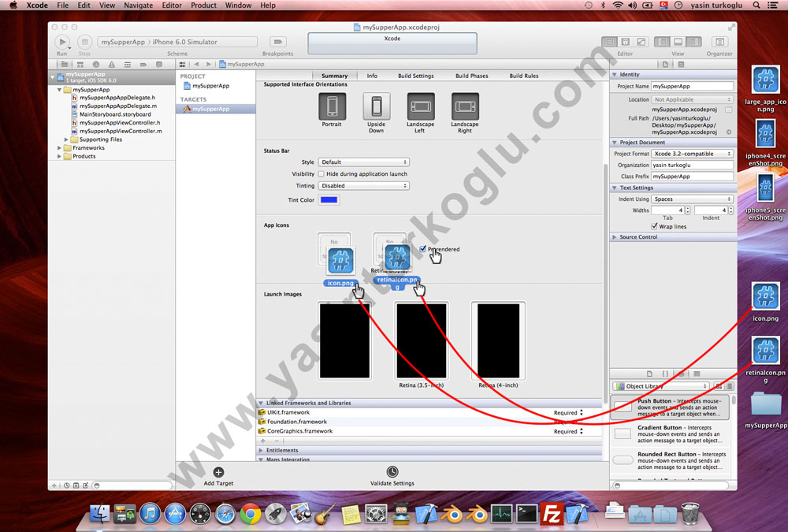Open the Editor menu in menu bar
This screenshot has height=532, width=788.
[x=171, y=5]
